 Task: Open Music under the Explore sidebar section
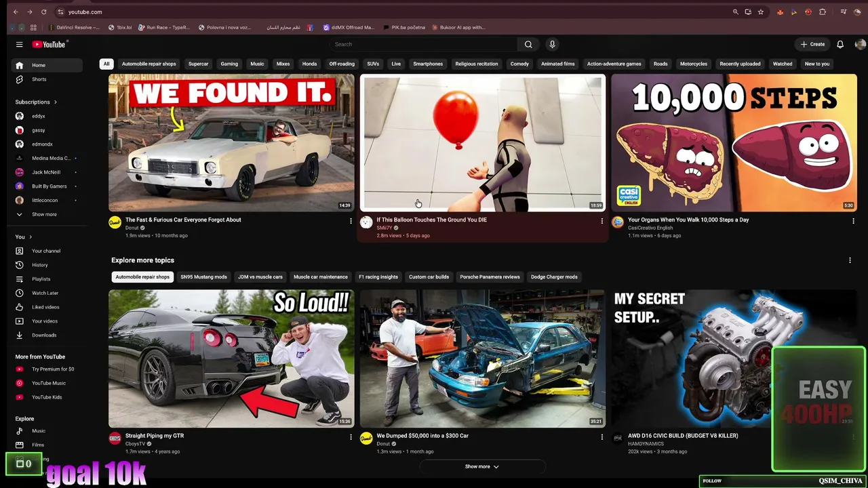pyautogui.click(x=47, y=431)
